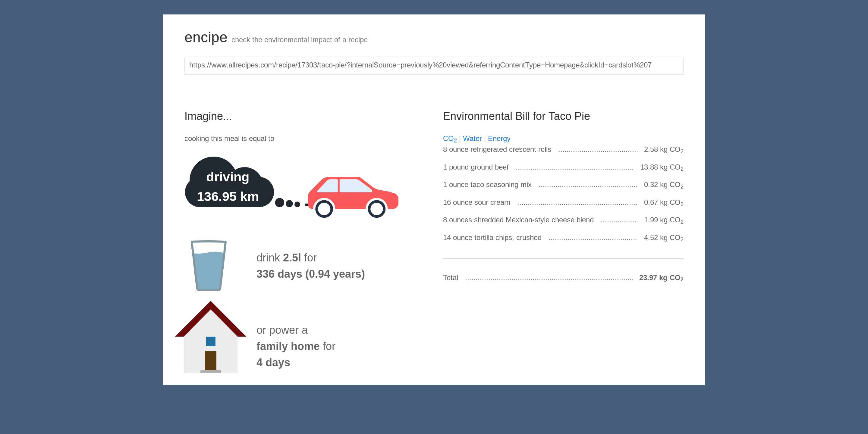Click the water glass icon
This screenshot has height=434, width=868.
click(x=209, y=265)
